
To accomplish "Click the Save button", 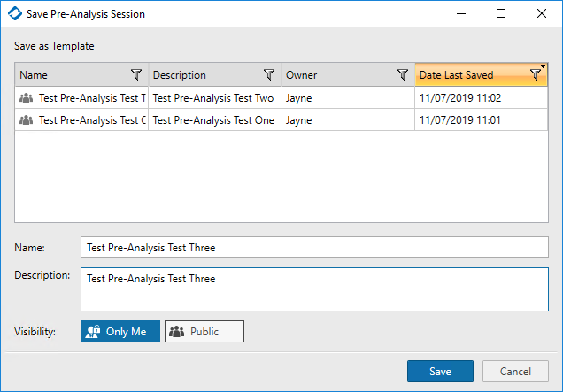I will (440, 371).
